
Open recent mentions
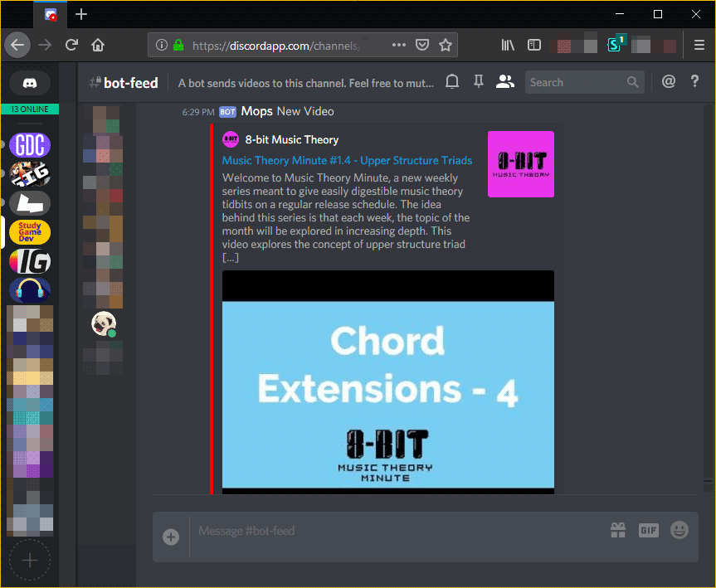(x=669, y=82)
